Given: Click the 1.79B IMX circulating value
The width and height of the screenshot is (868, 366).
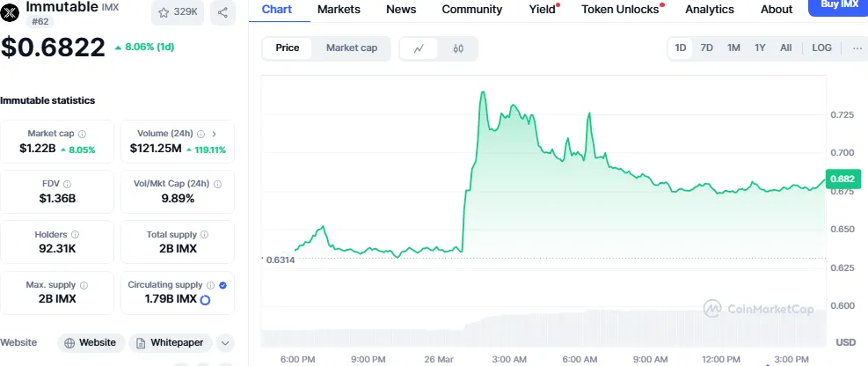Looking at the screenshot, I should 171,299.
